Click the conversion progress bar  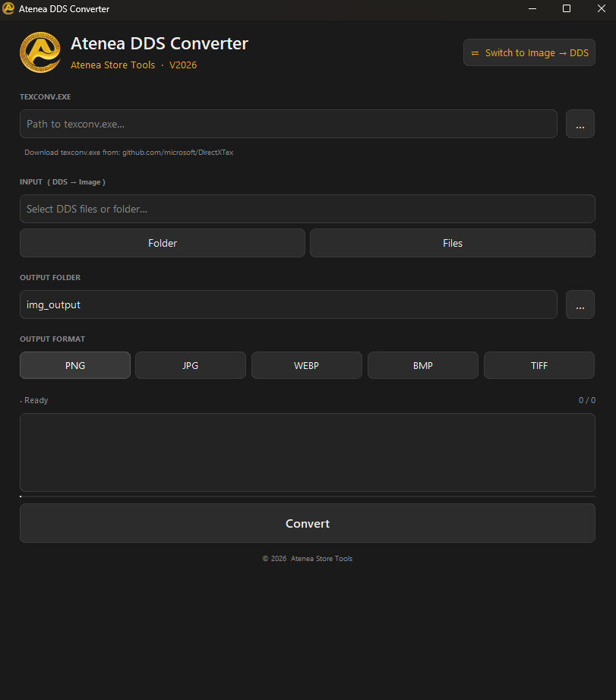pyautogui.click(x=308, y=496)
